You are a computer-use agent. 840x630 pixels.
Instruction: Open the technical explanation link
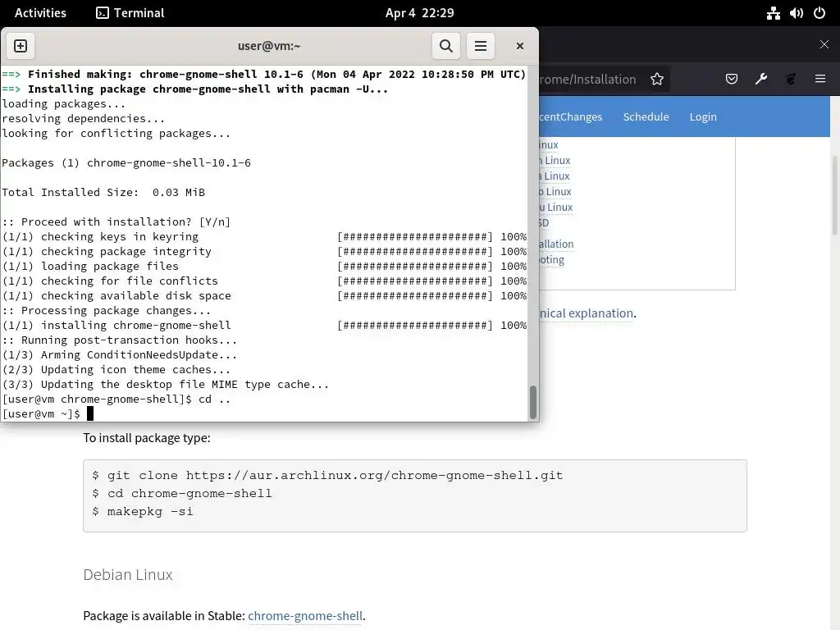[586, 313]
